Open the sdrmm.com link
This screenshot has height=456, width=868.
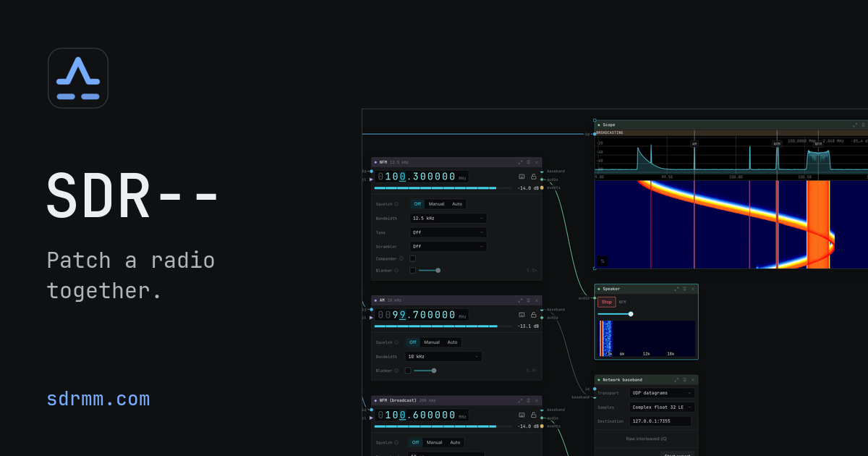(98, 399)
